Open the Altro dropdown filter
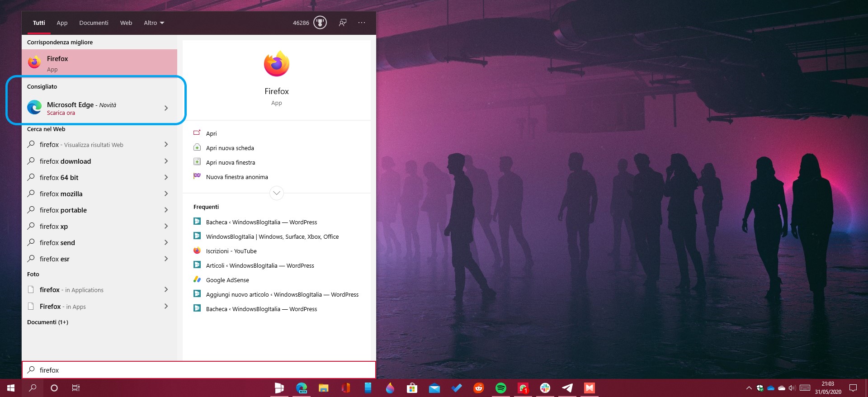Image resolution: width=868 pixels, height=397 pixels. click(154, 23)
